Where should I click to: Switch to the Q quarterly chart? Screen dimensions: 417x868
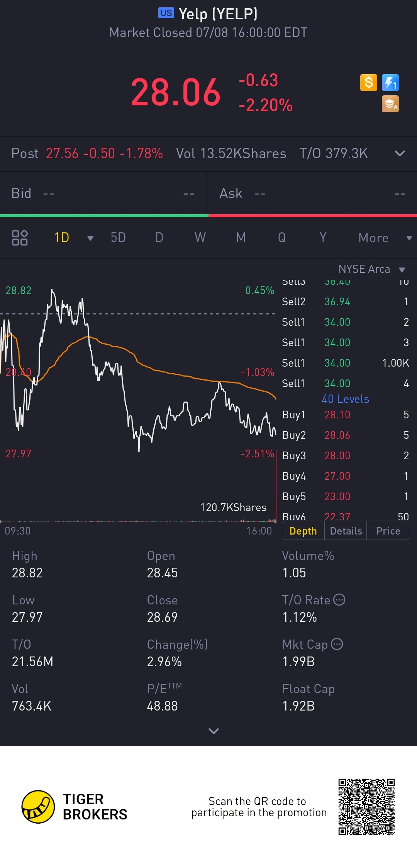tap(282, 238)
